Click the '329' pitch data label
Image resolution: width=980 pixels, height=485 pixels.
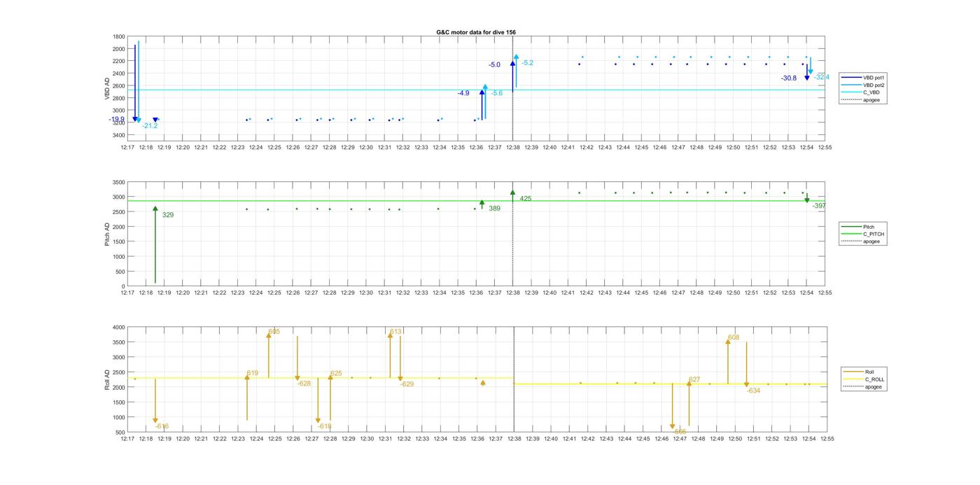[168, 215]
